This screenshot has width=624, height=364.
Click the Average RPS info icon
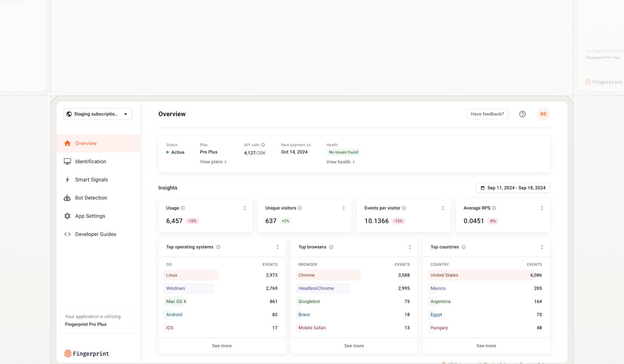tap(494, 208)
